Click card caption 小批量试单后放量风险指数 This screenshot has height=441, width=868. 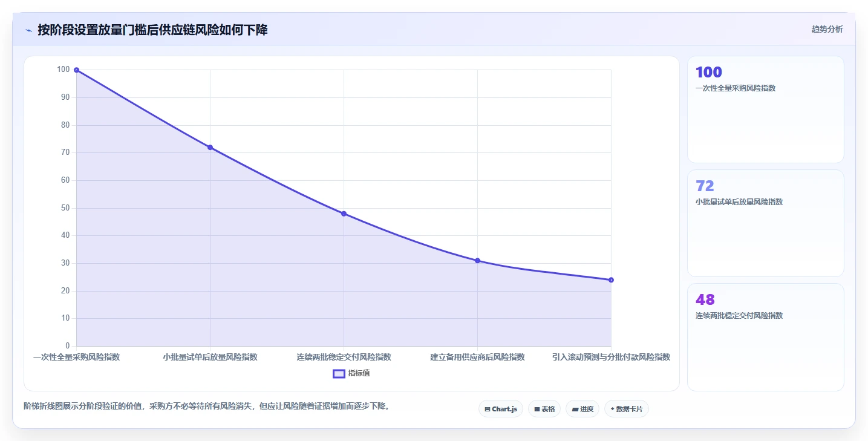point(739,202)
